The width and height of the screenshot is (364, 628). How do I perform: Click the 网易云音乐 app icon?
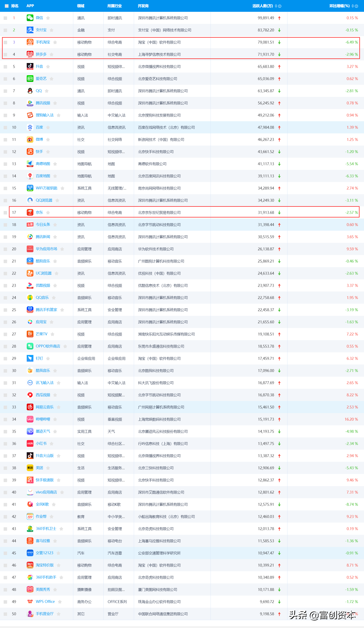(x=30, y=407)
